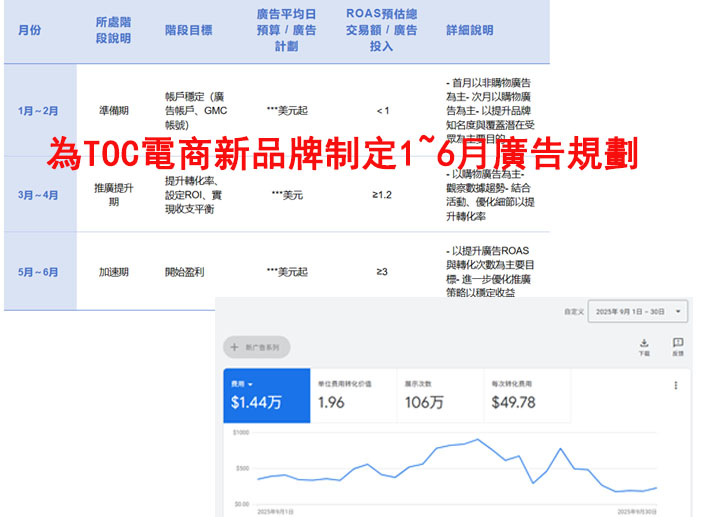Click the download (下载) icon
This screenshot has height=517, width=705.
tap(643, 344)
